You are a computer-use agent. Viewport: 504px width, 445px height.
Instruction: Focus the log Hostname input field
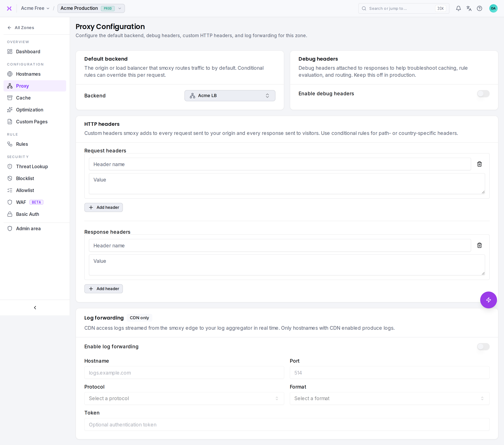click(x=184, y=373)
